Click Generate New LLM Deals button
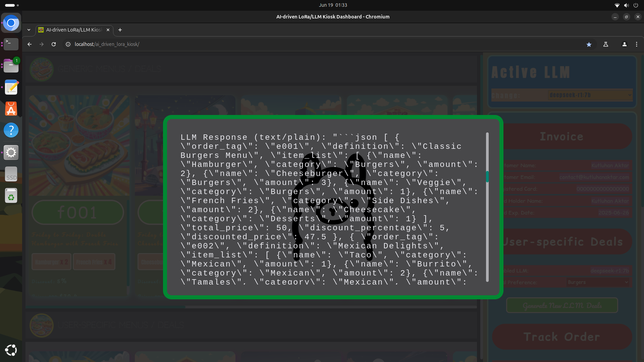Screen dimensions: 644x362 [562, 305]
